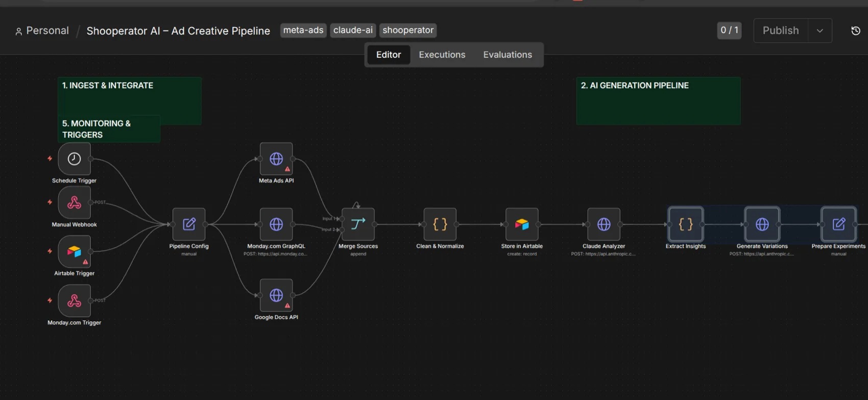Screen dimensions: 868x400
Task: Click the Google Docs API label text
Action: click(276, 317)
